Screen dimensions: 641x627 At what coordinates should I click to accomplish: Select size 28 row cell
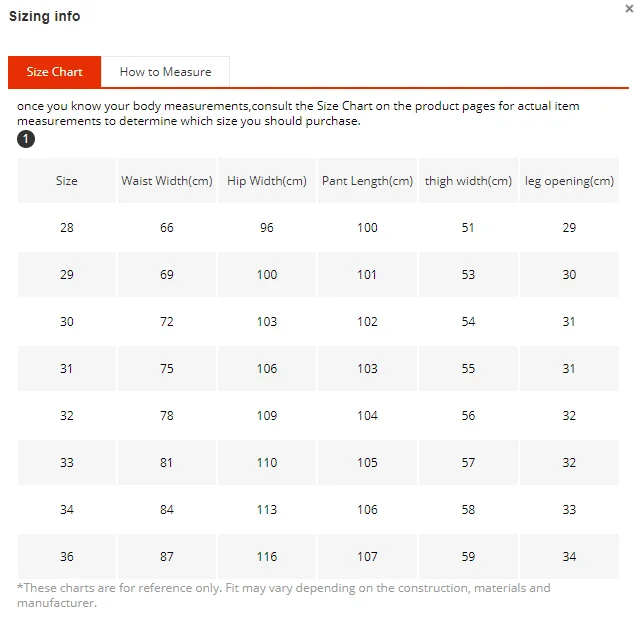67,228
